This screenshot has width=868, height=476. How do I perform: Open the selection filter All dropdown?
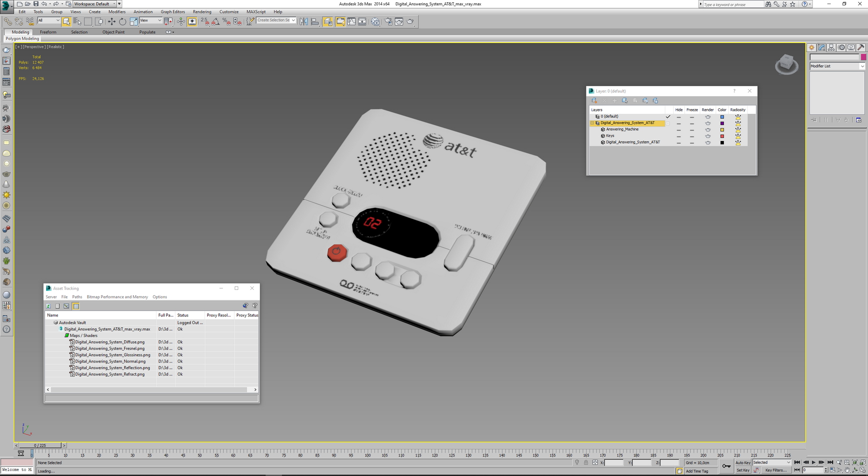[x=49, y=20]
